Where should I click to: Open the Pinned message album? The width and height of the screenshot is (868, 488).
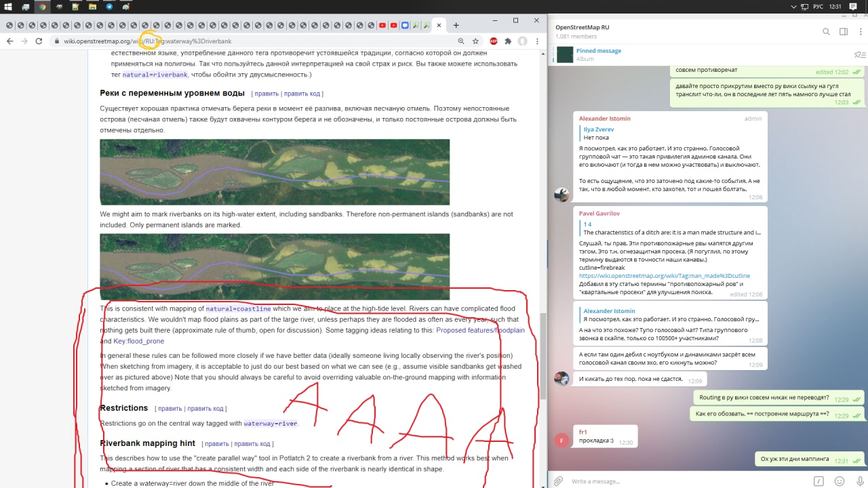click(700, 55)
